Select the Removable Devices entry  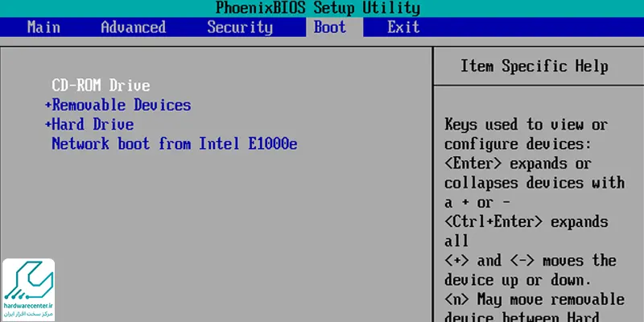point(122,105)
